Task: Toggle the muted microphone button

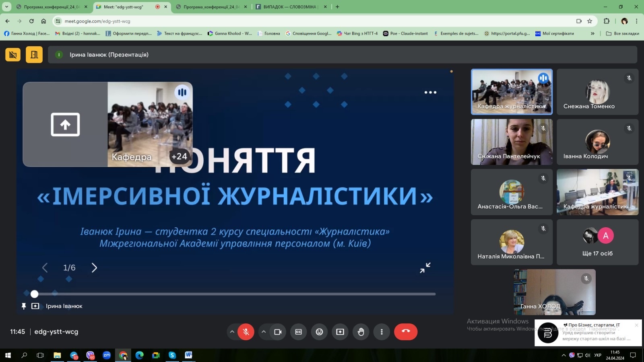Action: (x=246, y=332)
